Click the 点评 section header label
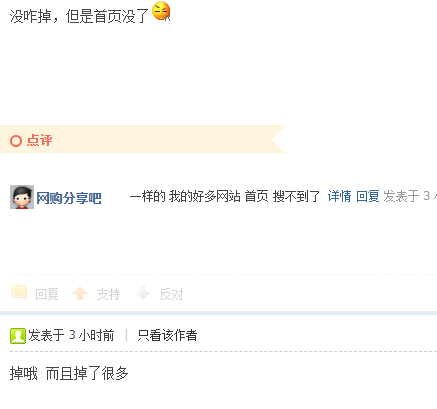 39,140
